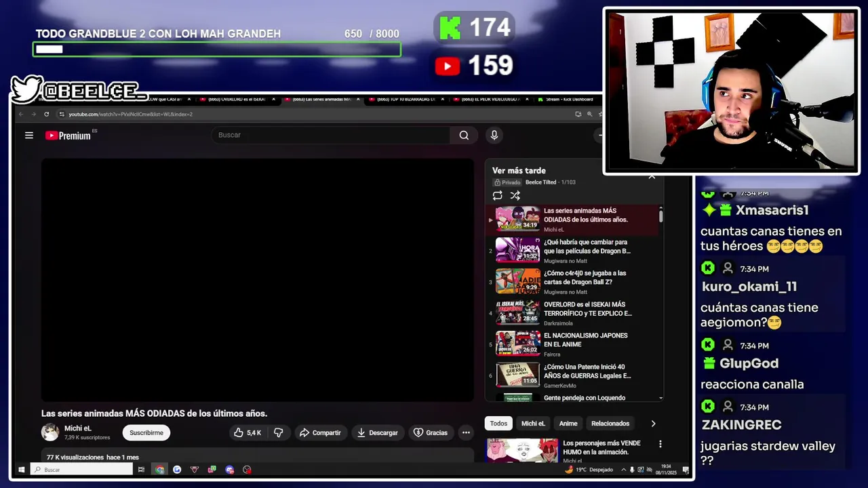Go back in the browser

20,115
